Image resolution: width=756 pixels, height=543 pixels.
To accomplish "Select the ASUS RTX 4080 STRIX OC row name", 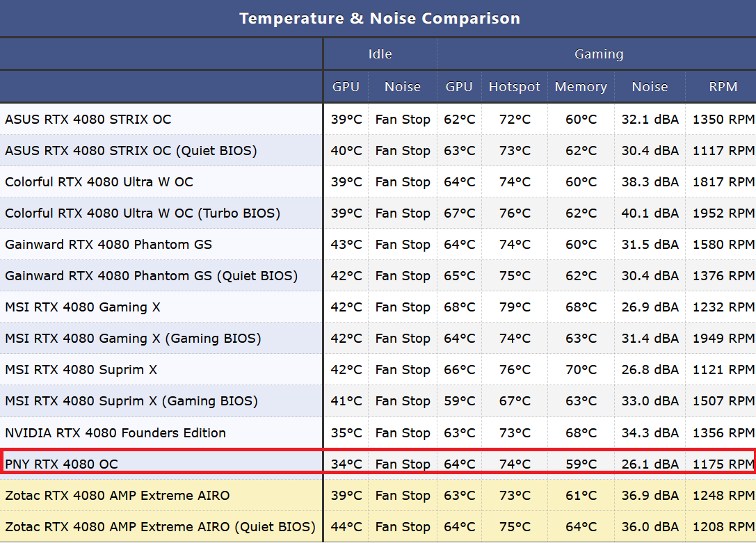I will tap(88, 119).
